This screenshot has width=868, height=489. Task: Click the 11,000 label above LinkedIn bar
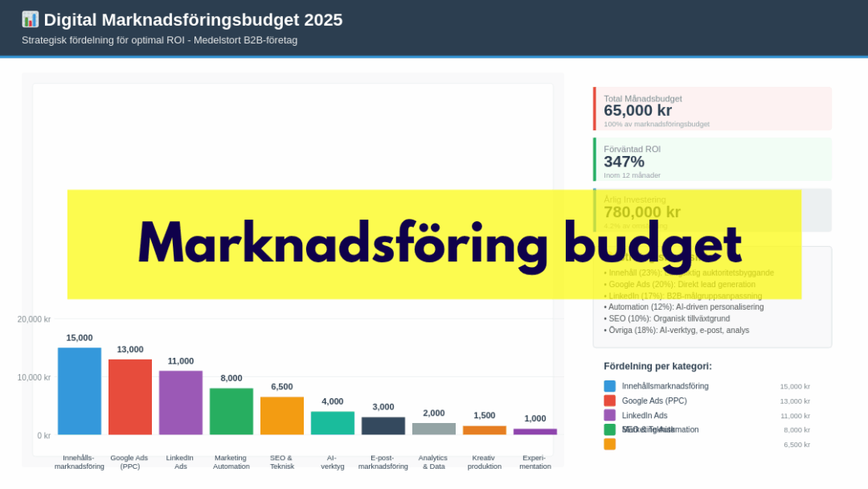coord(181,361)
